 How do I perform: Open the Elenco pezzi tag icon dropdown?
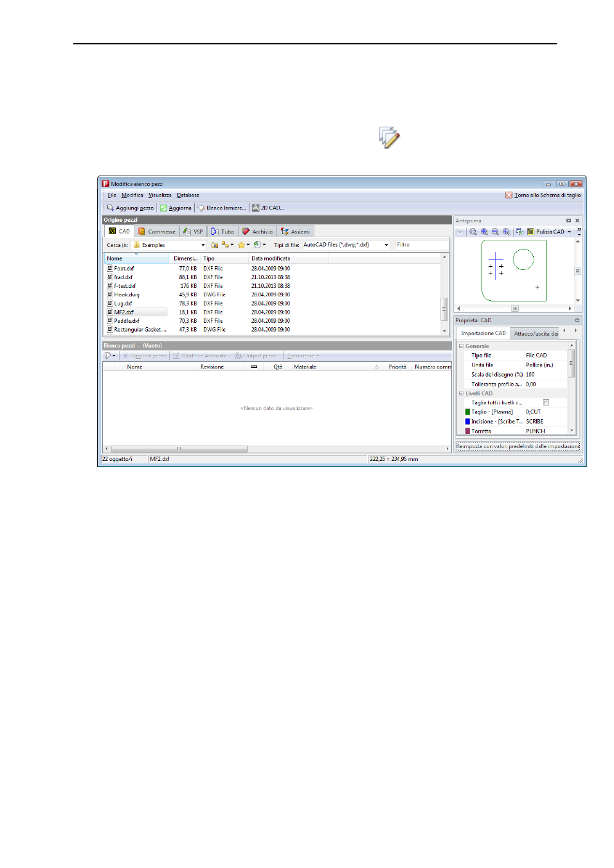110,356
